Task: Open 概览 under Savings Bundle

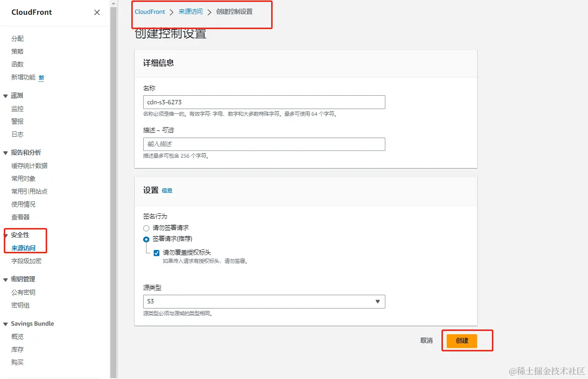Action: [x=18, y=337]
